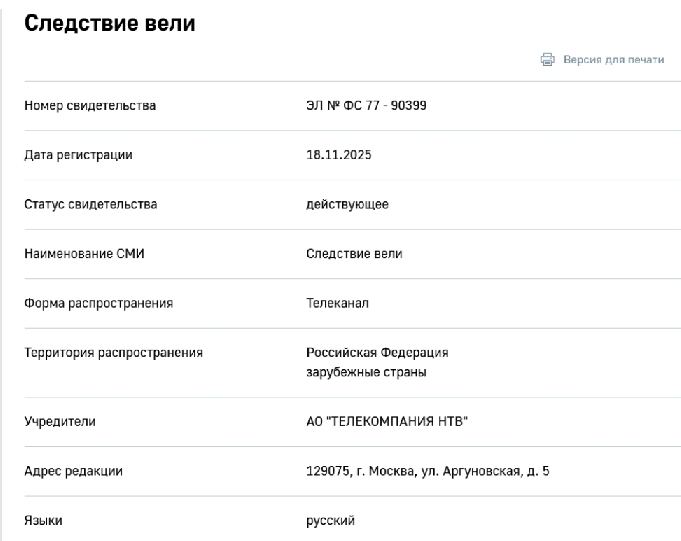The width and height of the screenshot is (681, 541).
Task: Click the 'Российская Федерация' territory value
Action: click(377, 353)
